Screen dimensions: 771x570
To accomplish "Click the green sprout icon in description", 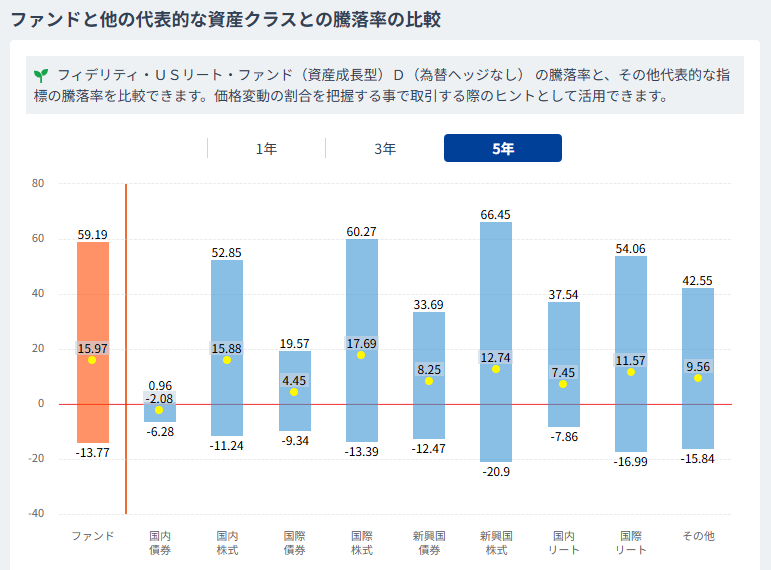I will [41, 76].
